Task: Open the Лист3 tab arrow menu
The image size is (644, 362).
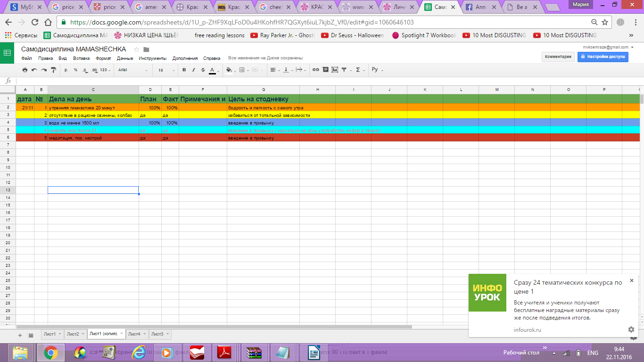Action: point(168,334)
